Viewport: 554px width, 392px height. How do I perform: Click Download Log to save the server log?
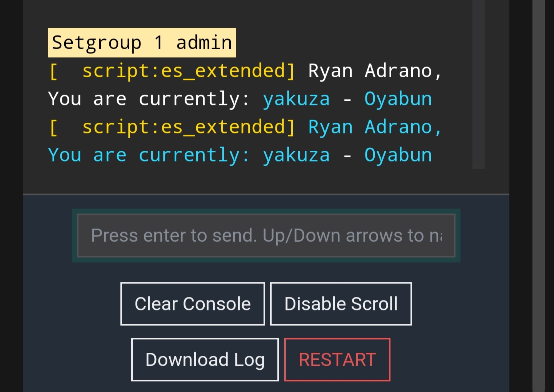point(205,359)
